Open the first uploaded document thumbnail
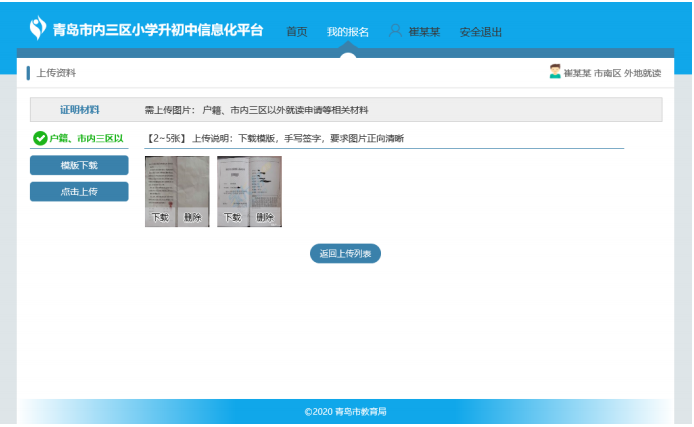The image size is (694, 427). tap(177, 181)
